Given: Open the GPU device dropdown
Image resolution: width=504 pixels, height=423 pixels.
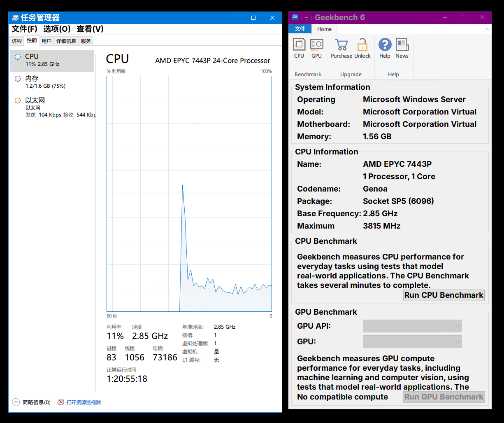Looking at the screenshot, I should coord(412,341).
